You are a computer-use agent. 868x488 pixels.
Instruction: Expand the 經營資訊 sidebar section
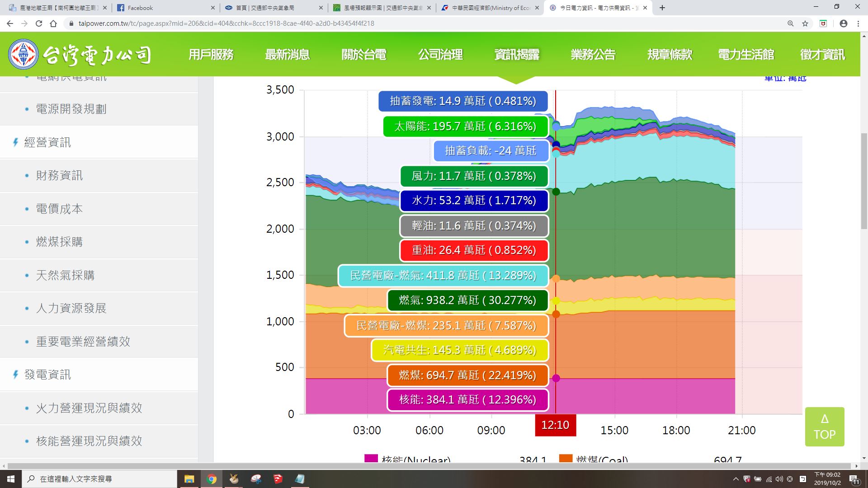99,142
